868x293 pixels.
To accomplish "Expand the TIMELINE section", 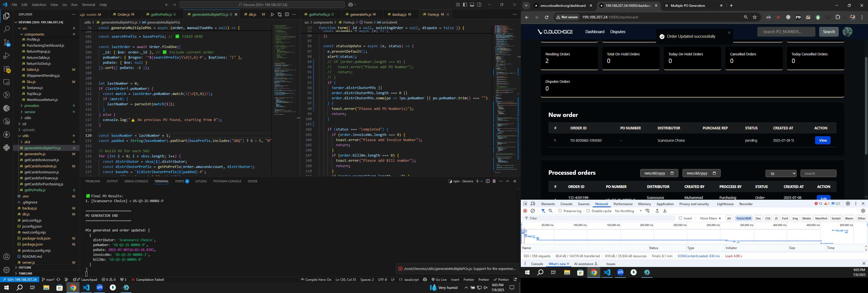I will (25, 273).
